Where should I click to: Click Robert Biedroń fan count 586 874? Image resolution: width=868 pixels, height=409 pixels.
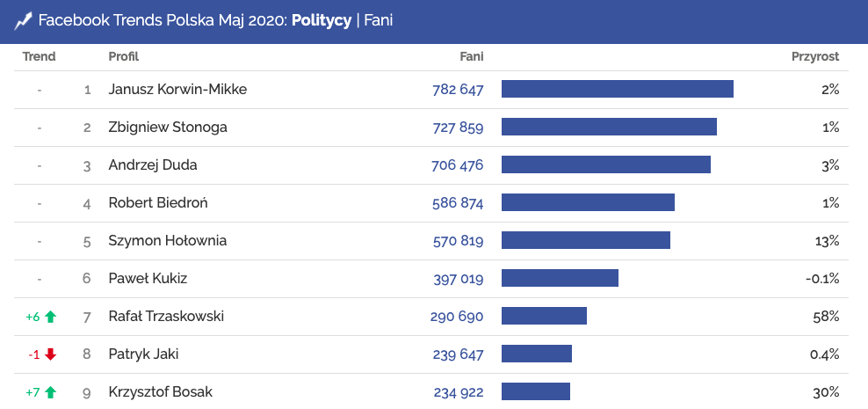coord(458,203)
